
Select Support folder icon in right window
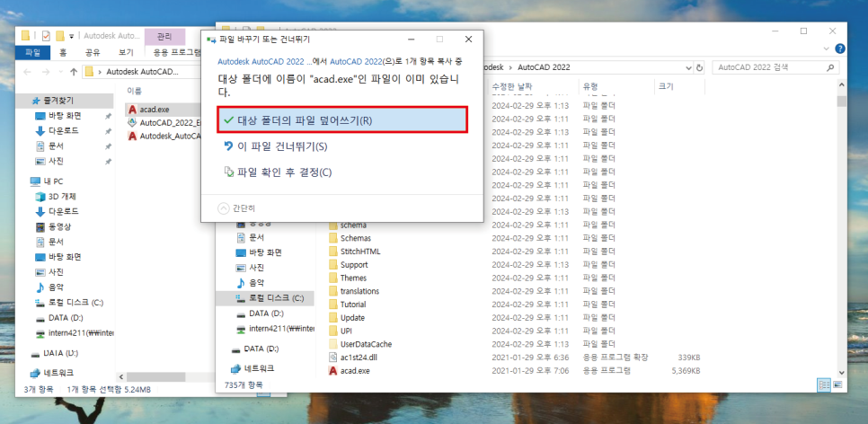click(333, 265)
